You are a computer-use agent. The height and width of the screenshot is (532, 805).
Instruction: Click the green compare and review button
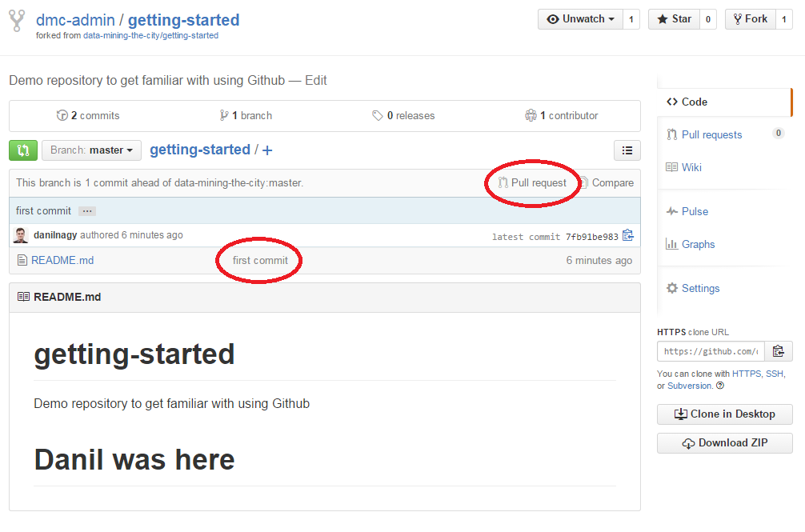tap(23, 150)
